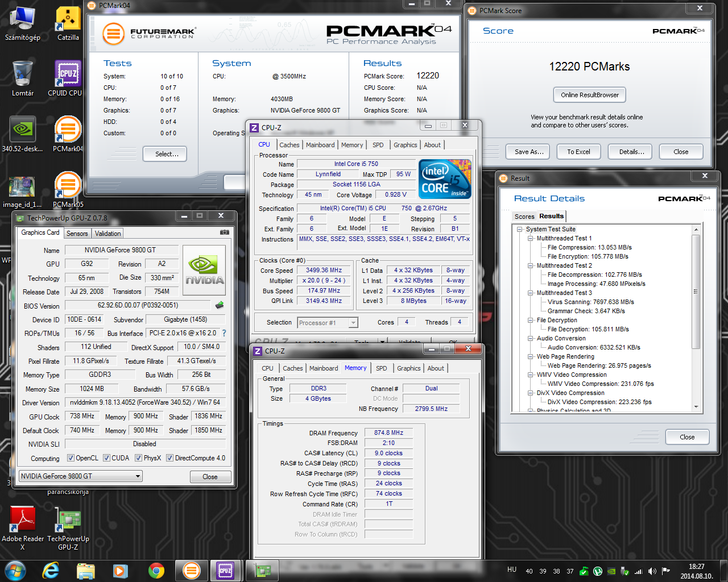Click the scroll up arrow in Result Details
Viewport: 728px width, 582px height.
point(696,229)
